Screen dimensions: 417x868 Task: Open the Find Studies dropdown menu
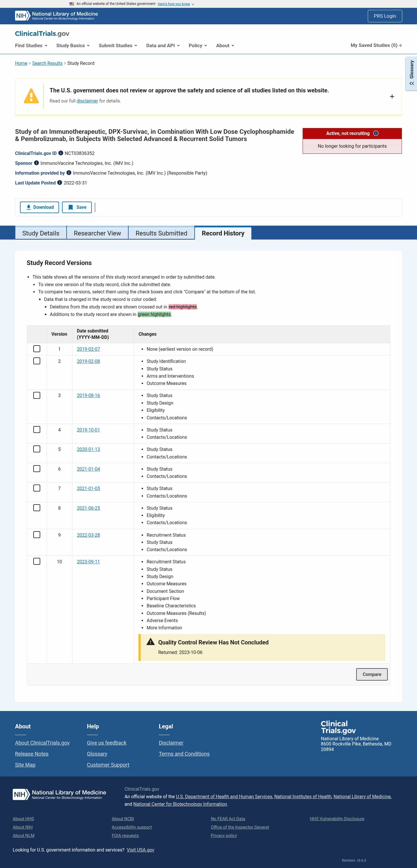point(31,45)
